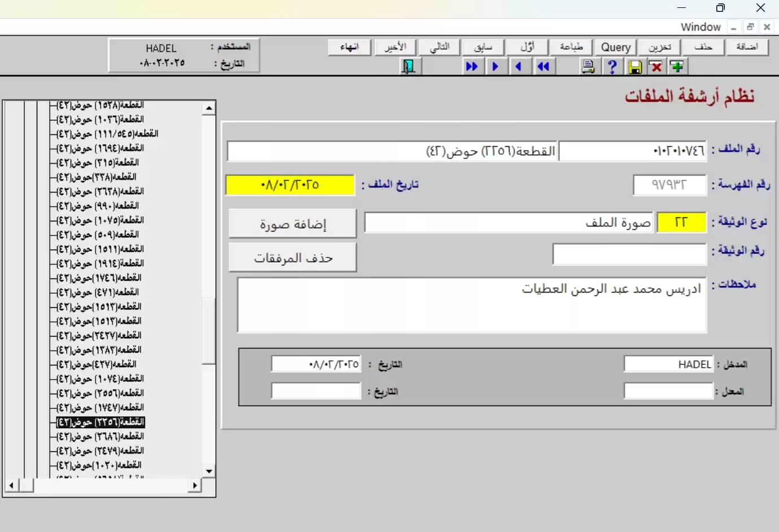Open the Window menu
The height and width of the screenshot is (532, 779).
point(700,27)
